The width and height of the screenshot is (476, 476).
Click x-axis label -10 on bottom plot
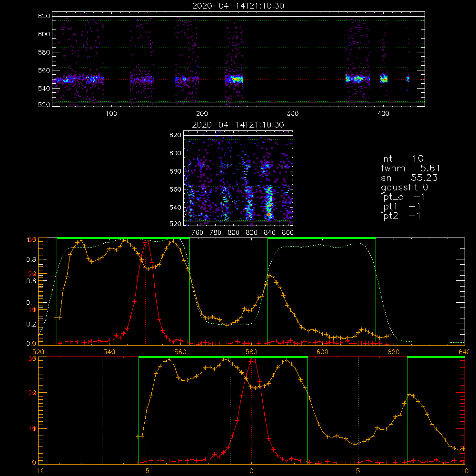pyautogui.click(x=38, y=471)
